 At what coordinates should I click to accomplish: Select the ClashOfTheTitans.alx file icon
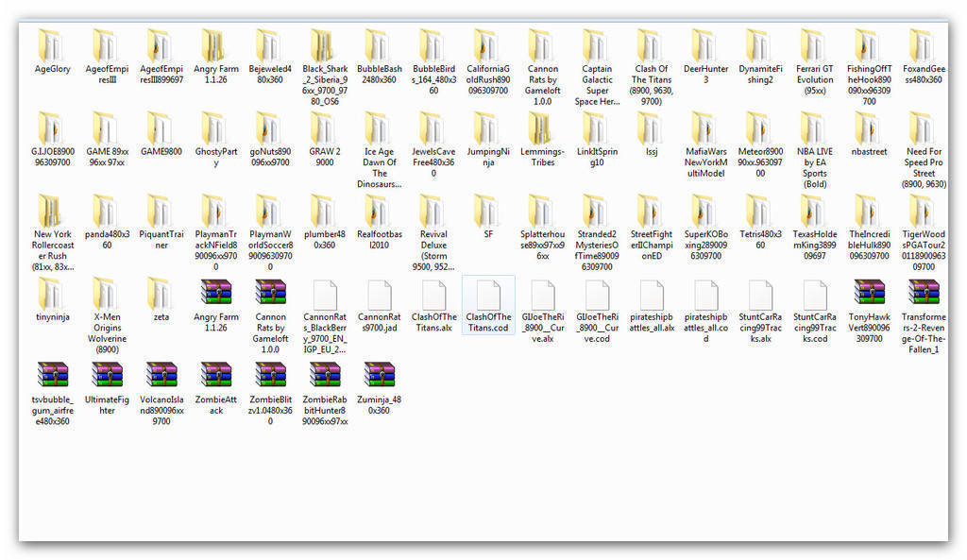click(433, 295)
